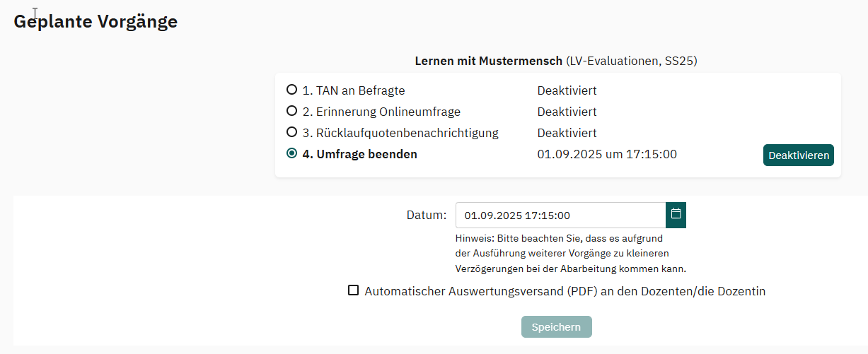Click the scheduled time "01.09.2025 um 17:15:00"
Screen dimensions: 868x354
click(x=607, y=154)
